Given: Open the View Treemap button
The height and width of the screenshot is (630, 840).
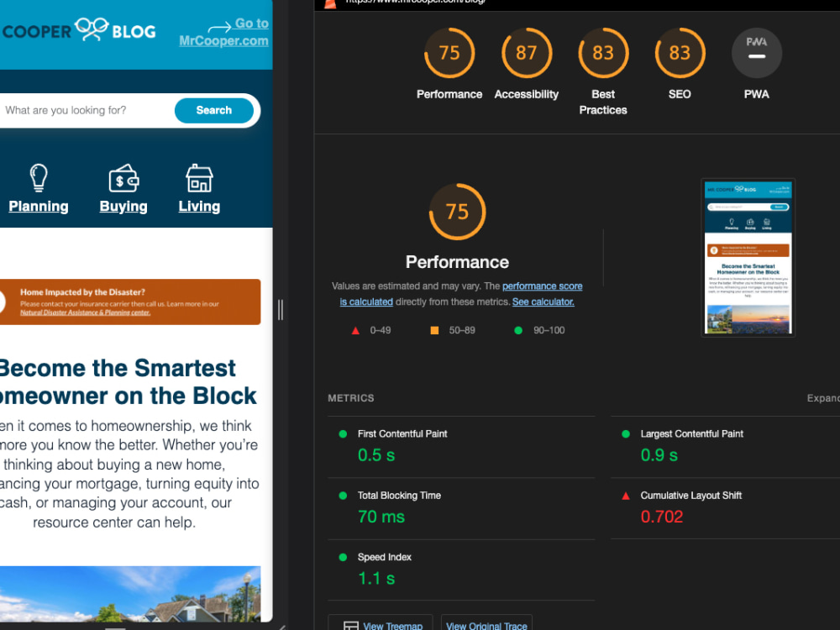Looking at the screenshot, I should click(x=381, y=622).
